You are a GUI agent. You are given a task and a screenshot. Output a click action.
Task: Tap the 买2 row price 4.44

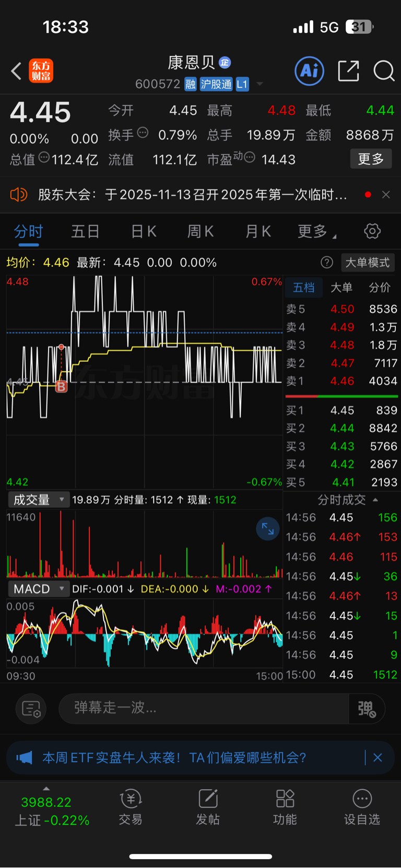tap(342, 428)
